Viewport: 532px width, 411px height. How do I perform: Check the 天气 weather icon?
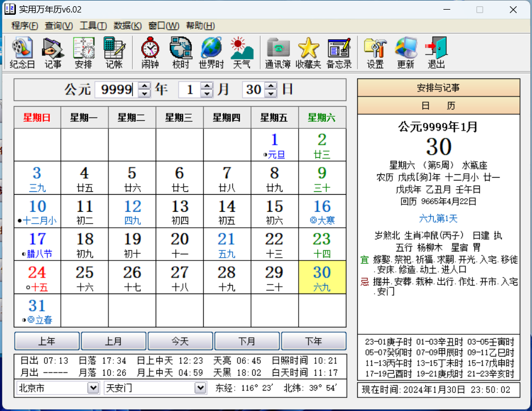242,52
